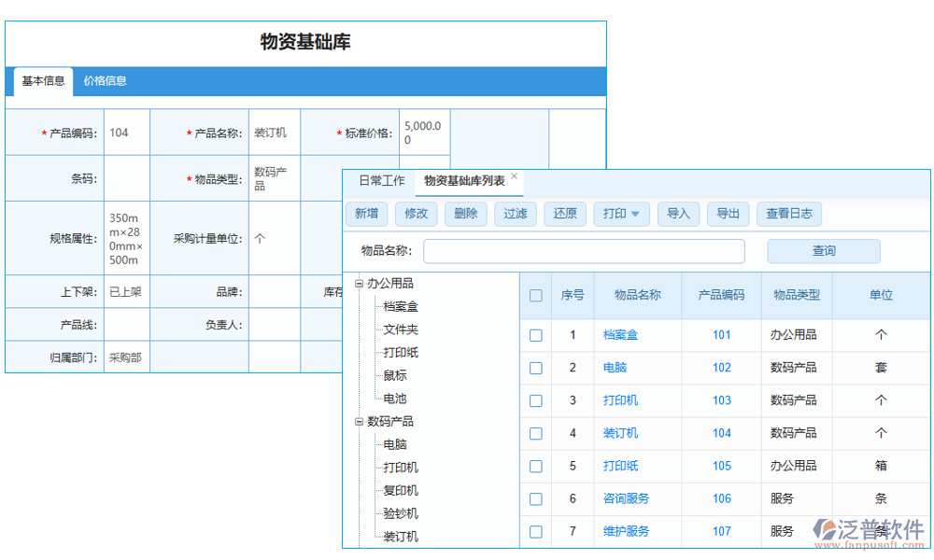The width and height of the screenshot is (934, 560).
Task: Click the 修改 (Modify) toolbar button
Action: [417, 214]
